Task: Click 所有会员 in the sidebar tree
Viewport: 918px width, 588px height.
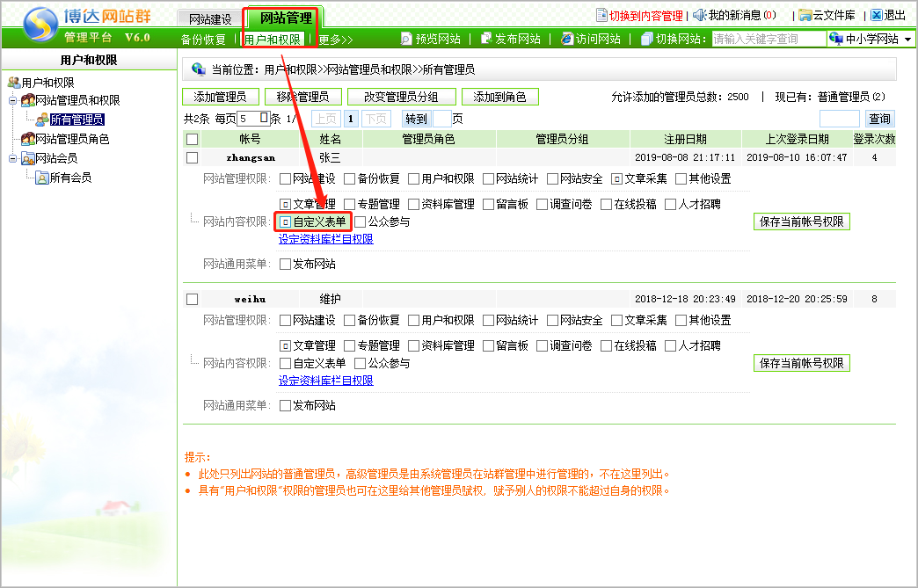Action: click(x=70, y=178)
